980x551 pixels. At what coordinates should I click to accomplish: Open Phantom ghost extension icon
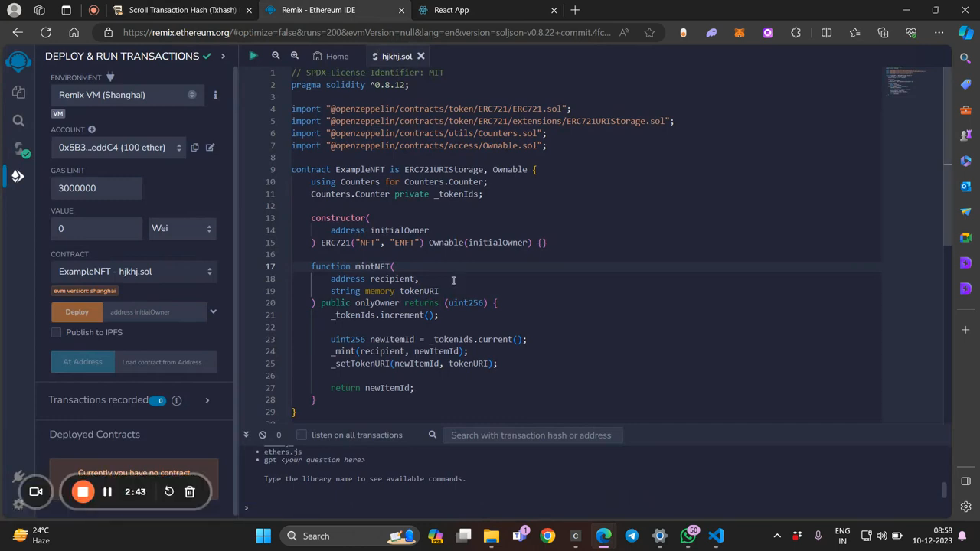coord(711,33)
